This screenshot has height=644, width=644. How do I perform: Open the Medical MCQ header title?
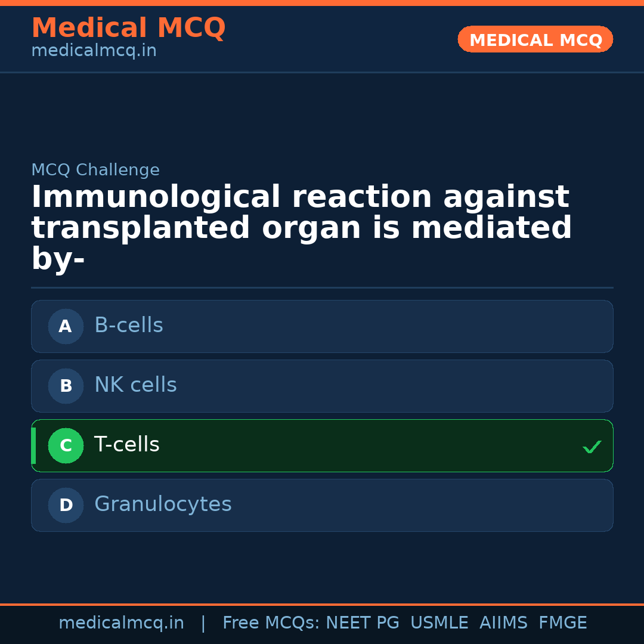click(128, 28)
